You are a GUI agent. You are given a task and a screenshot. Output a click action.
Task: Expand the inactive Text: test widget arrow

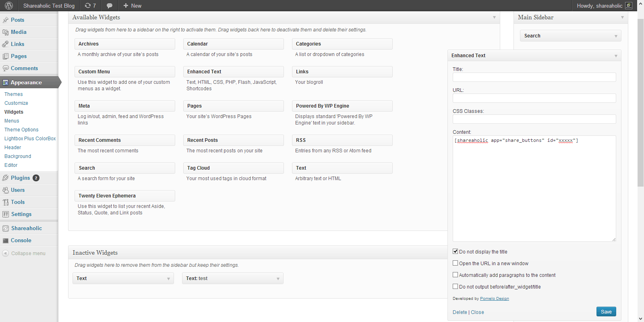pyautogui.click(x=278, y=278)
